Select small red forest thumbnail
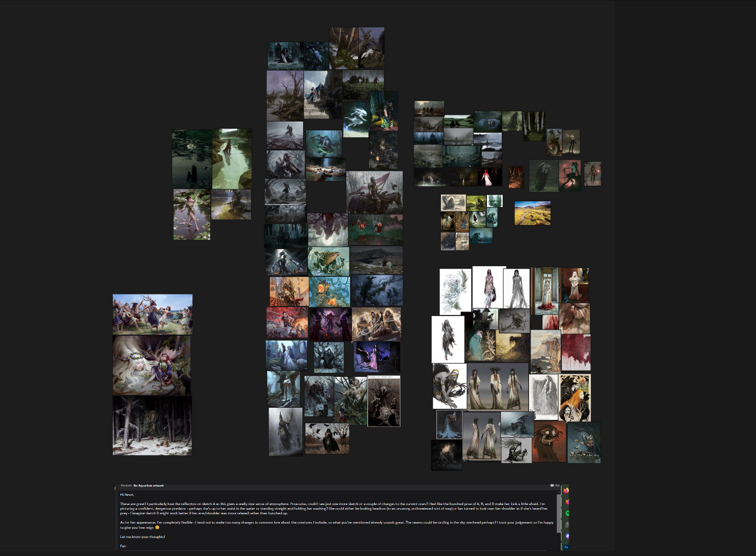756x556 pixels. pos(516,177)
